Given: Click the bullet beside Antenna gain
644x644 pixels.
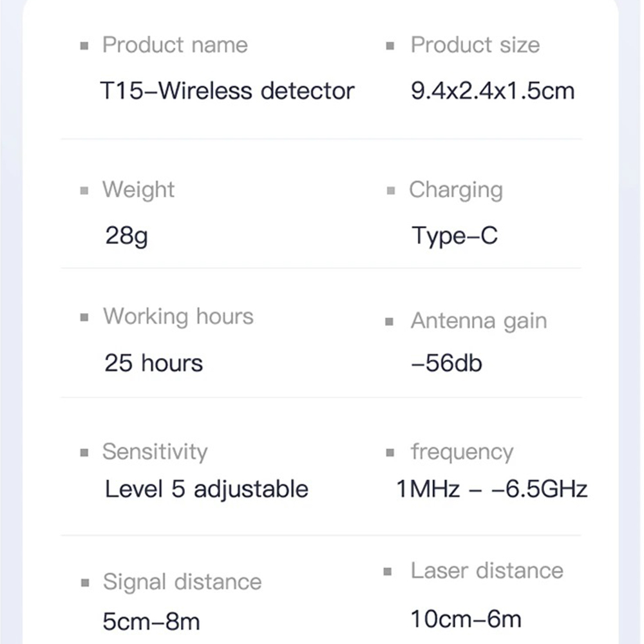Looking at the screenshot, I should (390, 321).
